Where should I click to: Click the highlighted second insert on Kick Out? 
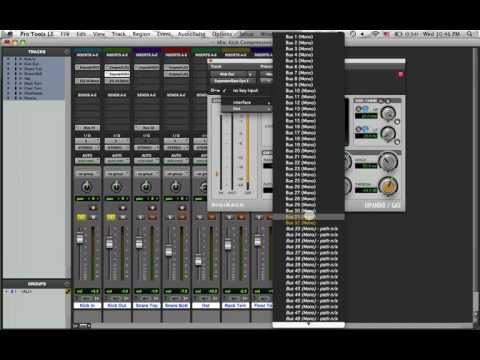pyautogui.click(x=117, y=74)
